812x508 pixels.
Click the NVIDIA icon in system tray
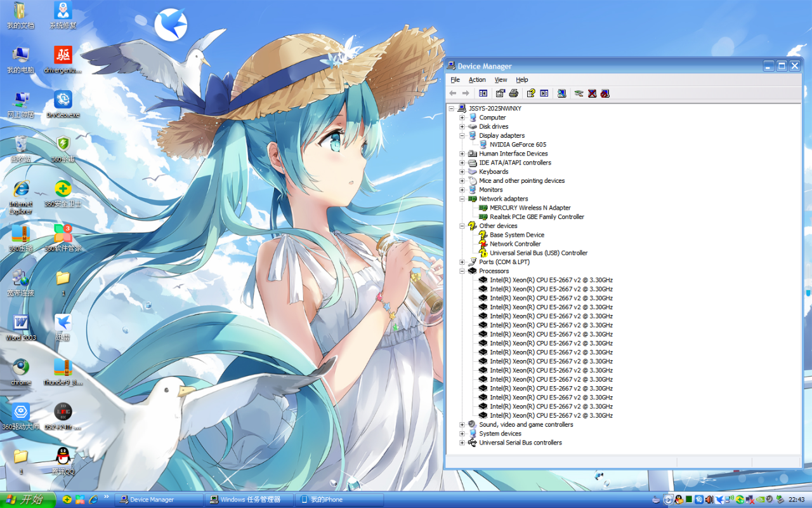click(x=759, y=500)
